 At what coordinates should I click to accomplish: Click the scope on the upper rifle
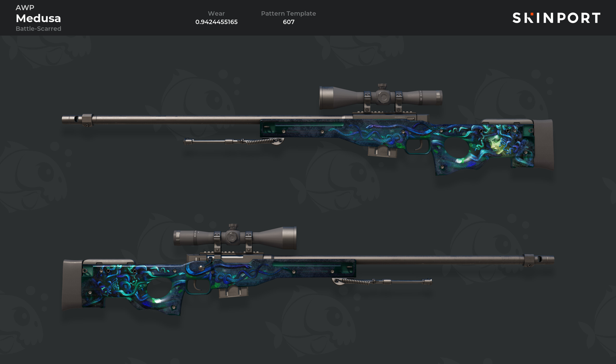[x=381, y=97]
